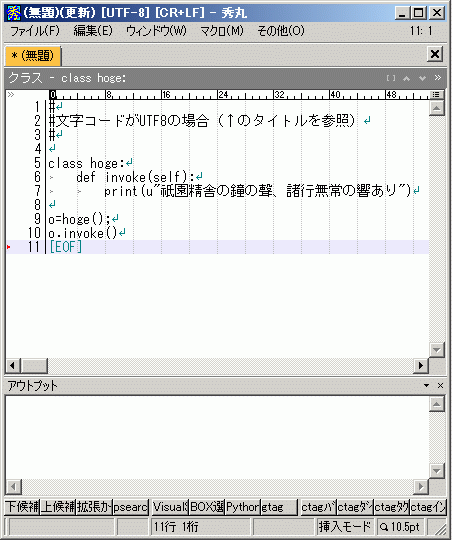Open the その他(O) menu
452x540 pixels.
point(281,31)
